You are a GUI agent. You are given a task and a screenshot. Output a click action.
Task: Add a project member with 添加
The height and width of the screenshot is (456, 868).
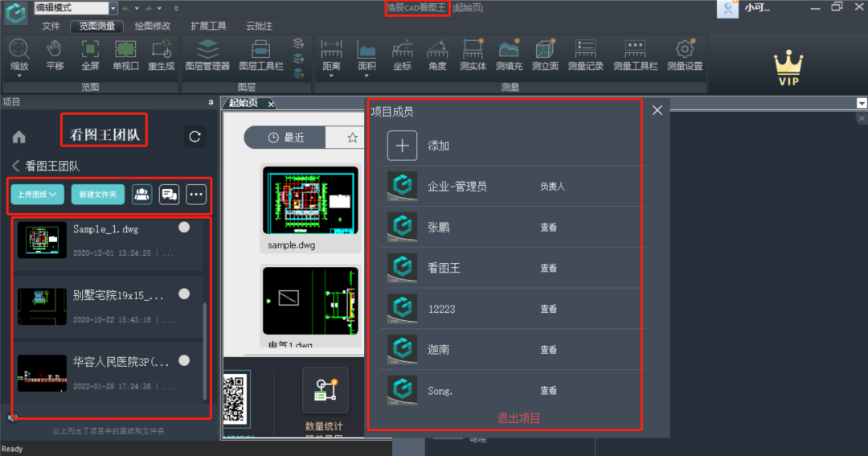[403, 146]
